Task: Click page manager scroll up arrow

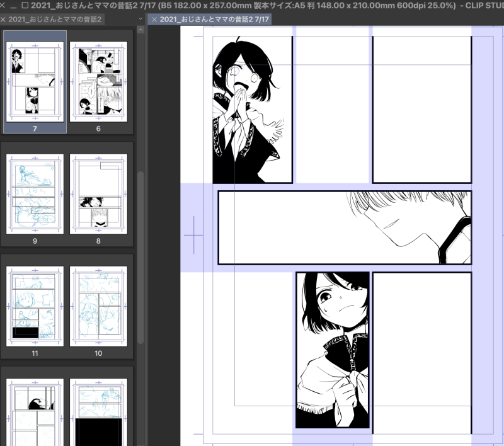Action: pos(140,30)
